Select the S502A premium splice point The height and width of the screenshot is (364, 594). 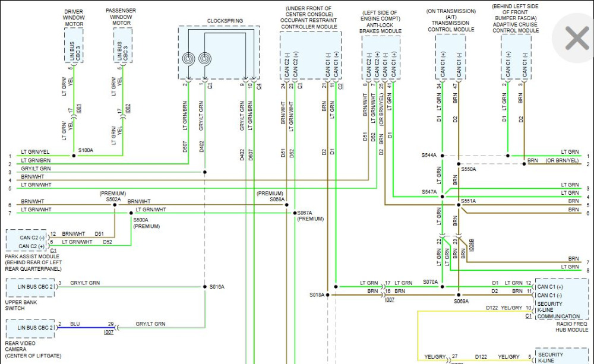click(114, 205)
